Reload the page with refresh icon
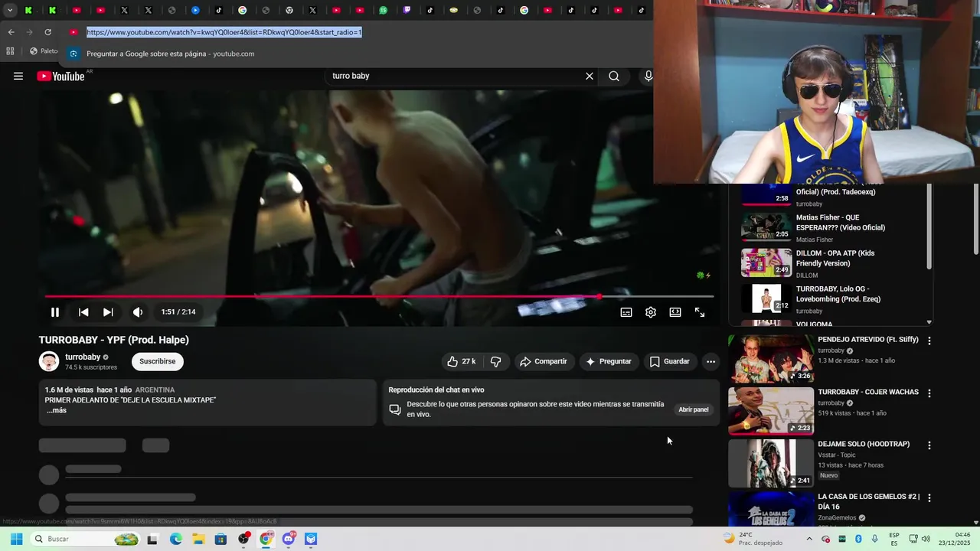 47,32
